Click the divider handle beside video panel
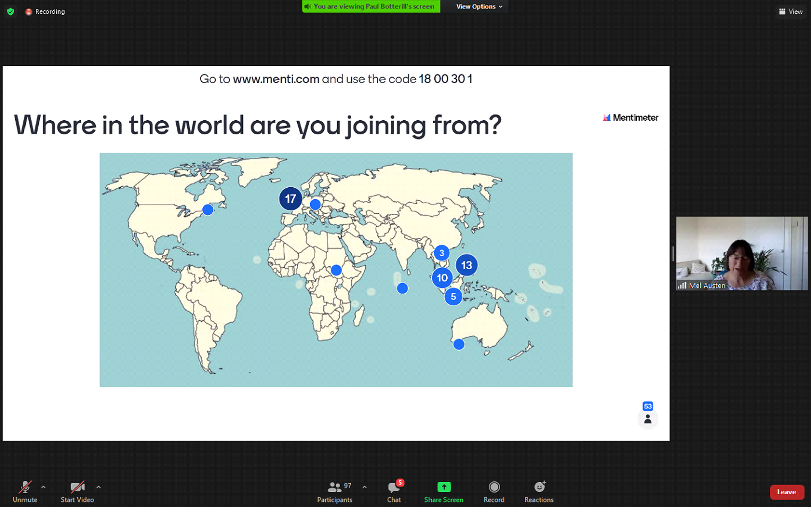Image resolution: width=812 pixels, height=507 pixels. (x=673, y=253)
